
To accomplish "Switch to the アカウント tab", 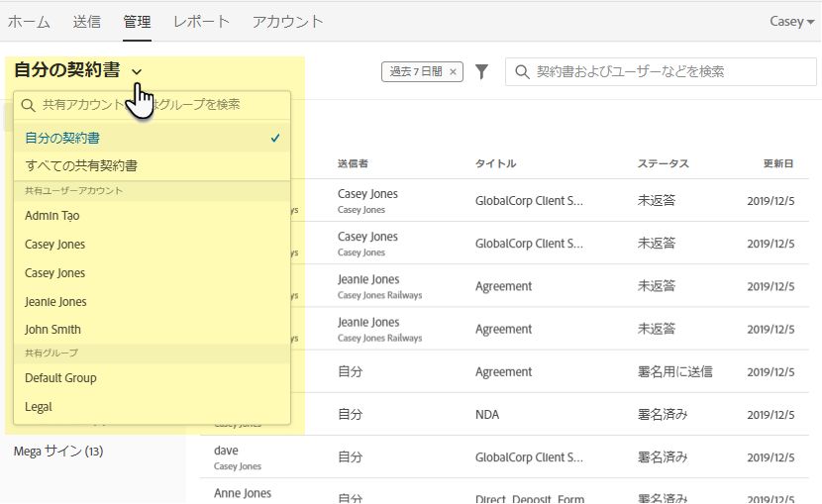I will pyautogui.click(x=287, y=22).
